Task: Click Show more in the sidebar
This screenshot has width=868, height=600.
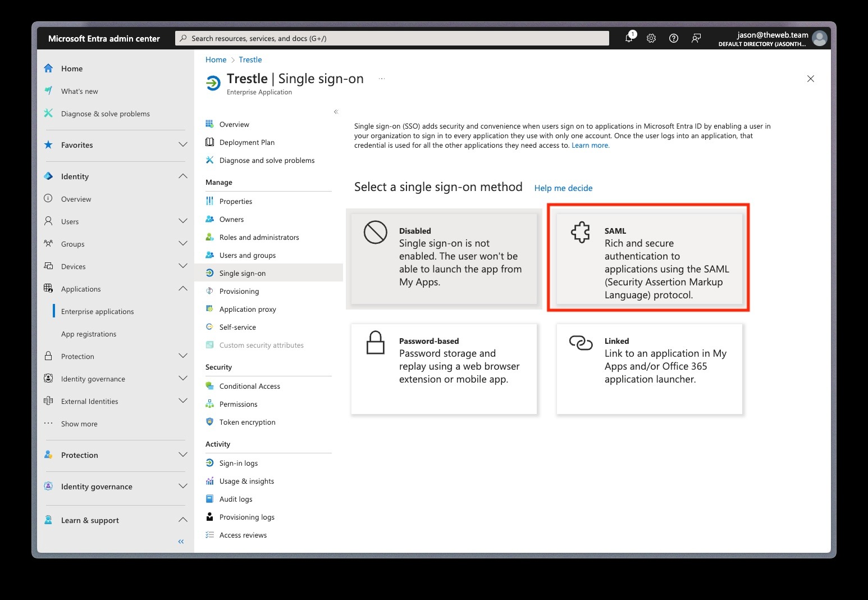Action: coord(79,424)
